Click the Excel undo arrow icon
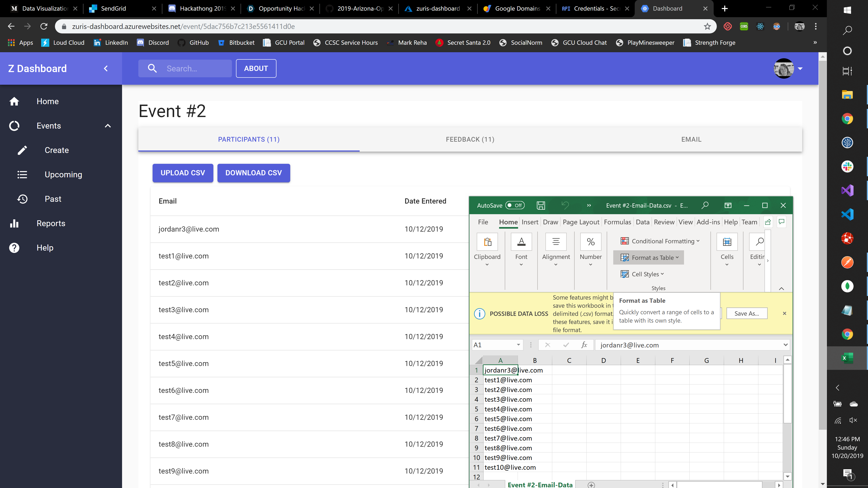 pyautogui.click(x=565, y=205)
